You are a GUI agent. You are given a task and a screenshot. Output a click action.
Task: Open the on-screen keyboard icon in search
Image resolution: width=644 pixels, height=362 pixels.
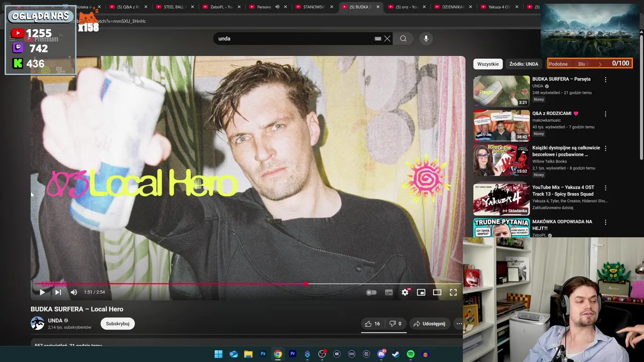point(378,39)
